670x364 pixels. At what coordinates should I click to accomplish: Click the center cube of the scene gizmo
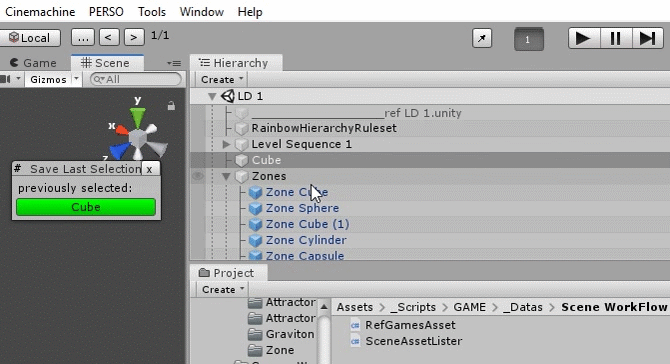(x=138, y=139)
